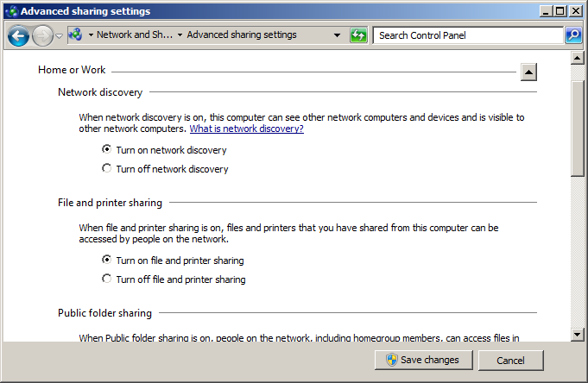
Task: Navigate to Network and Sh... breadcrumb
Action: pos(135,35)
